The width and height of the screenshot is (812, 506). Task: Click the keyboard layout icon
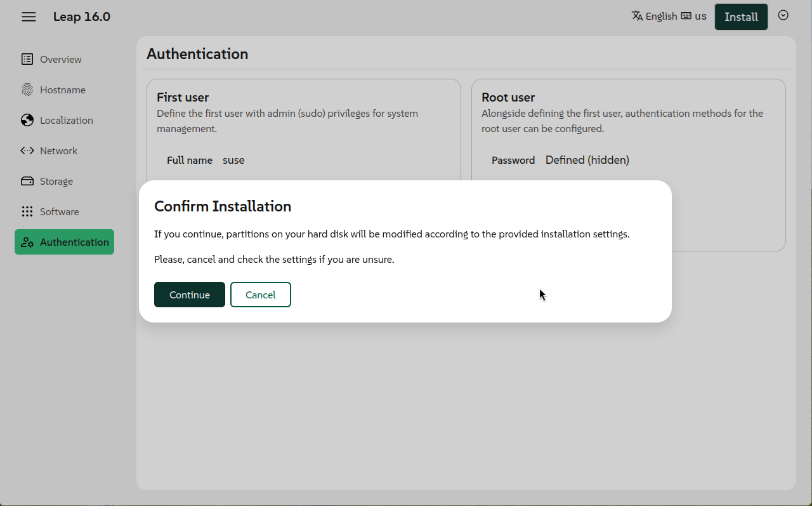[x=686, y=16]
